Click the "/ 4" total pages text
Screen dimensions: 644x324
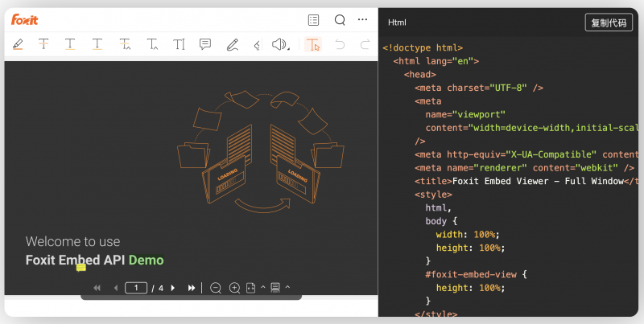(x=157, y=289)
